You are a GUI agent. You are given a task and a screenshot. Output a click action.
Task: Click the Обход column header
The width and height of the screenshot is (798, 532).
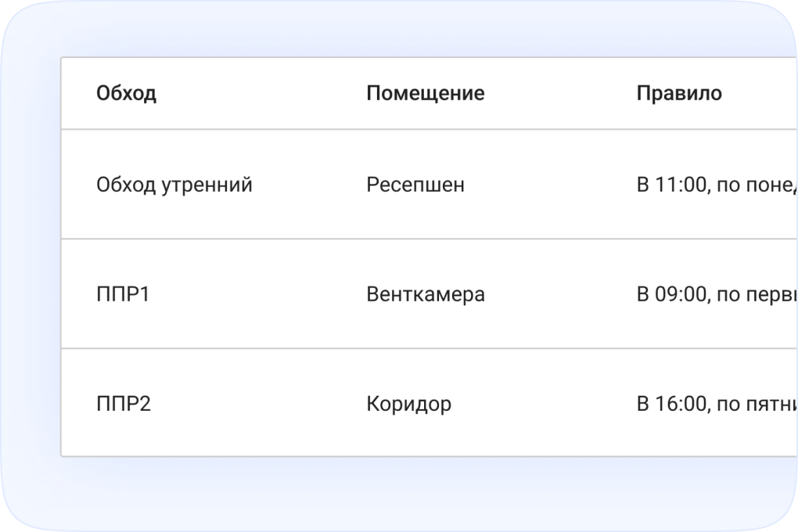127,93
